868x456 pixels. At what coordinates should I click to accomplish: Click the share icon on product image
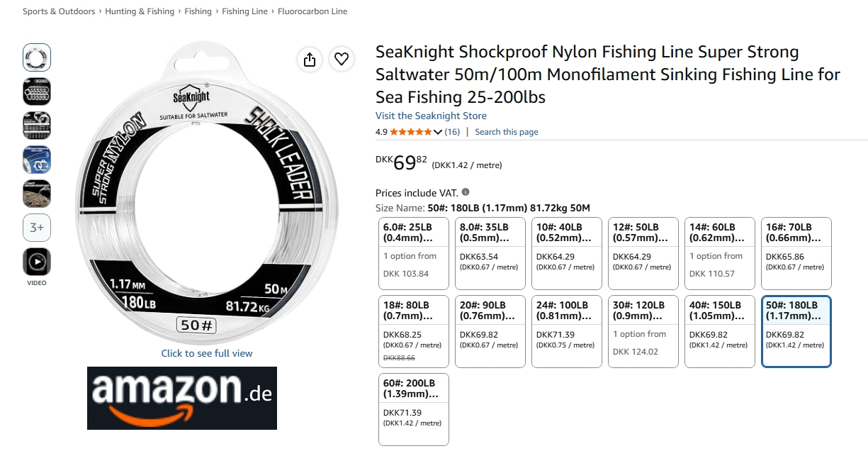(x=310, y=60)
